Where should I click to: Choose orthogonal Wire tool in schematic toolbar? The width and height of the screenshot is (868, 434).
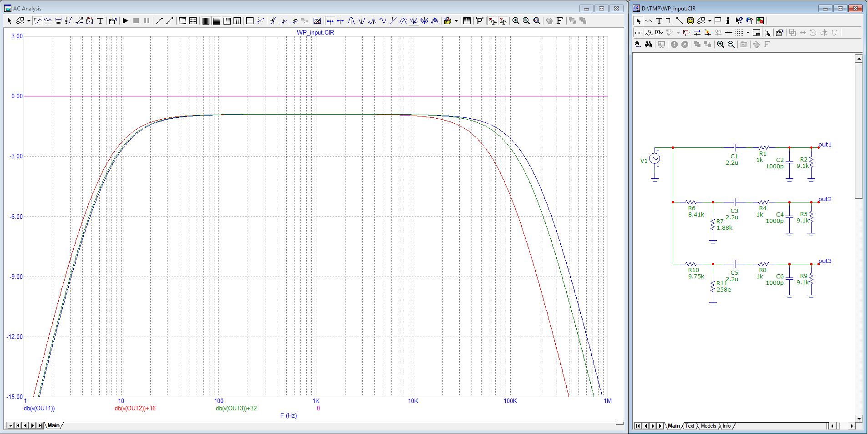pyautogui.click(x=669, y=20)
